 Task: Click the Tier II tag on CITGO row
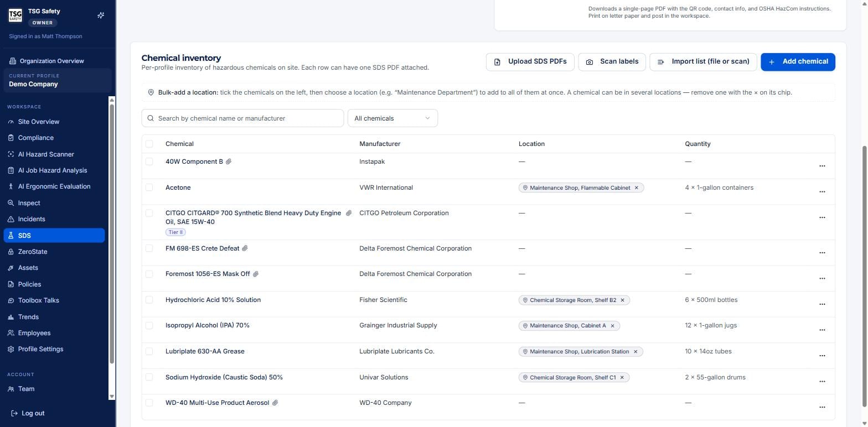click(175, 232)
